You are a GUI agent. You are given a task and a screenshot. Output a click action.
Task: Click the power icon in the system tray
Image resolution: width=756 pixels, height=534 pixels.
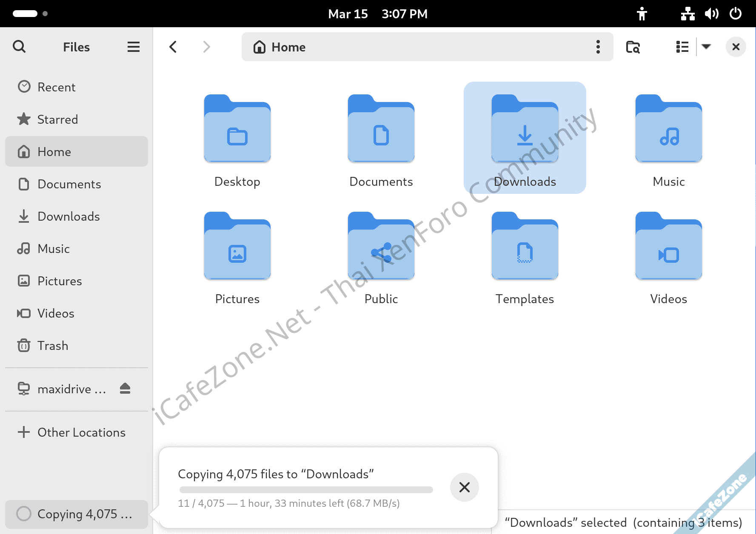[x=736, y=14]
